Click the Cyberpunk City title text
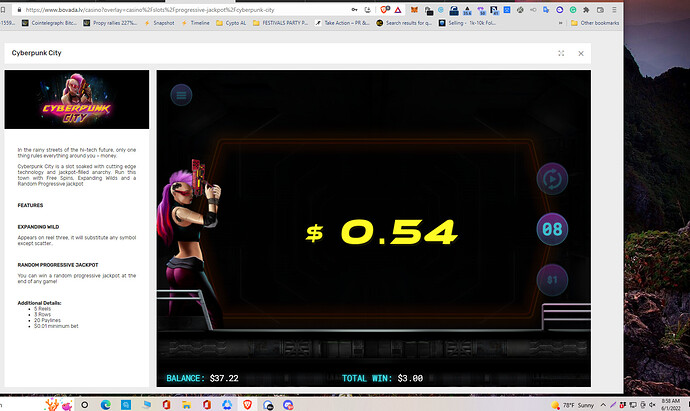The height and width of the screenshot is (411, 690). [37, 53]
